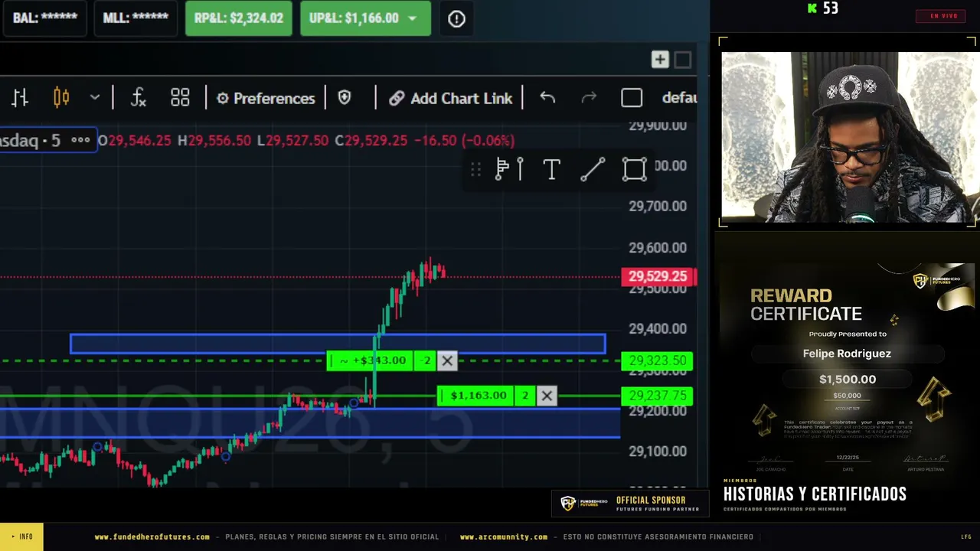Expand the chart type dropdown chevron
The width and height of the screenshot is (980, 551).
(95, 98)
